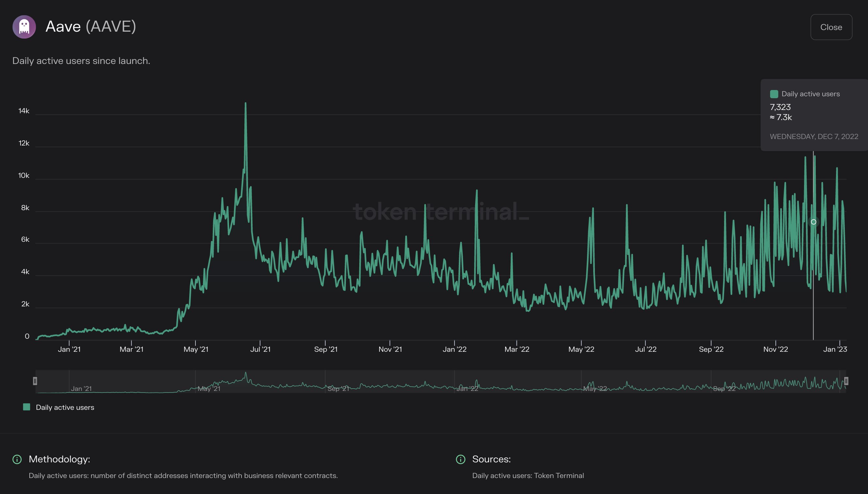This screenshot has width=868, height=494.
Task: Click the Aave ghost logo icon
Action: [24, 26]
